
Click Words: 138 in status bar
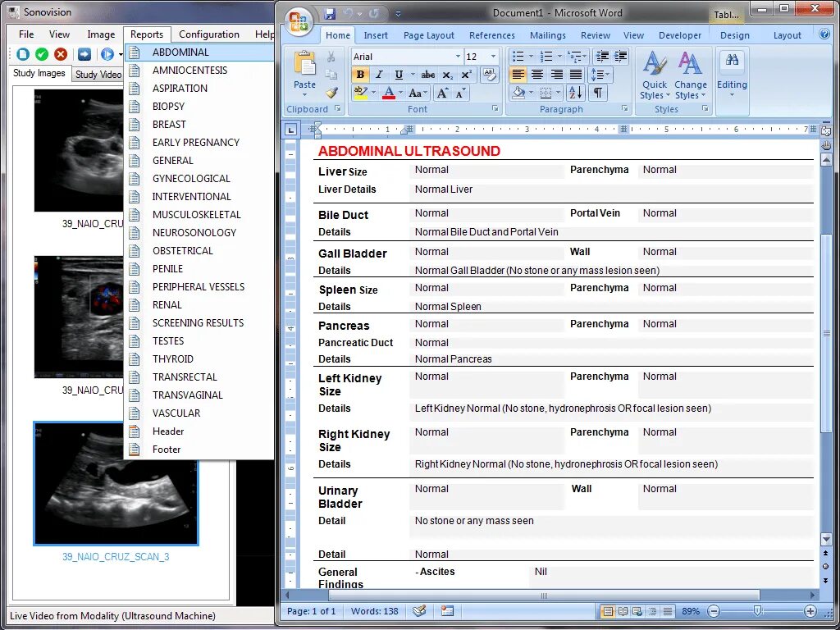[374, 610]
